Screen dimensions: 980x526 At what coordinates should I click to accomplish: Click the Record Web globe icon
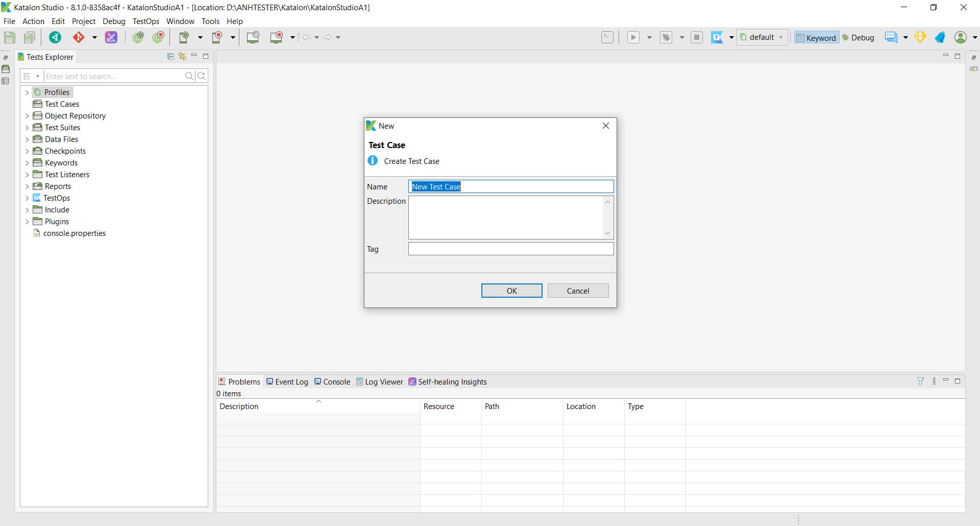158,37
